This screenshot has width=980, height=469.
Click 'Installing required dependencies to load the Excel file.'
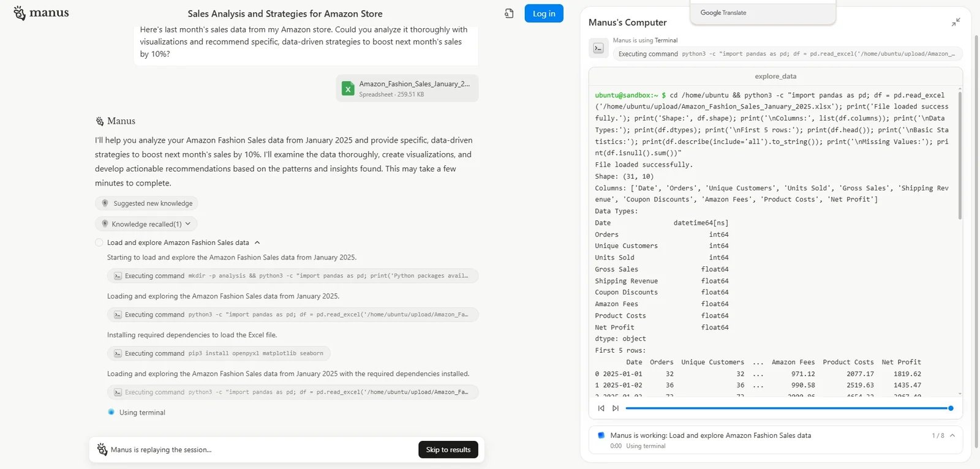[x=192, y=335]
